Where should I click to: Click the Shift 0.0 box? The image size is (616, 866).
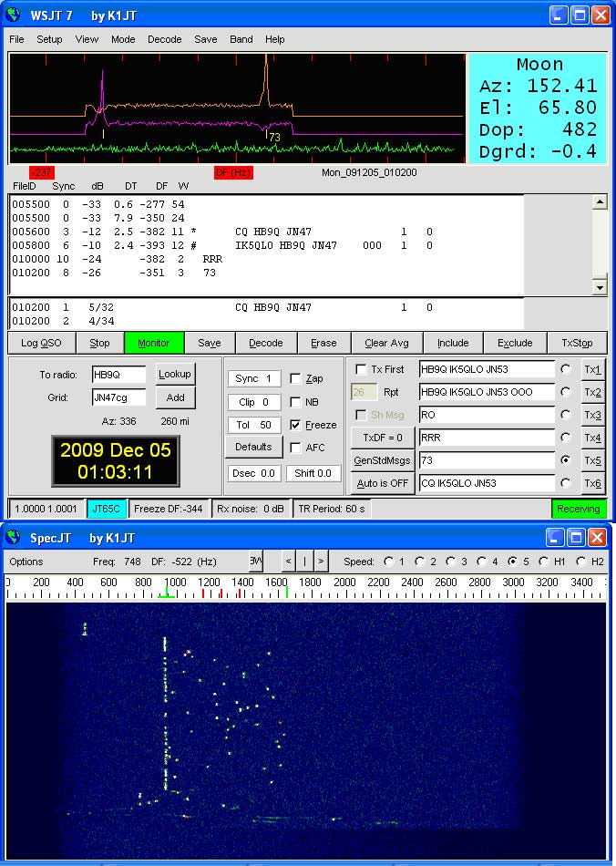click(313, 473)
